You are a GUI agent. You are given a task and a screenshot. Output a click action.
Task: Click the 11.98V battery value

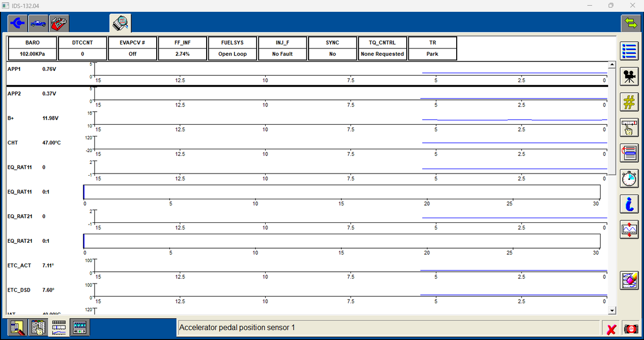(50, 118)
